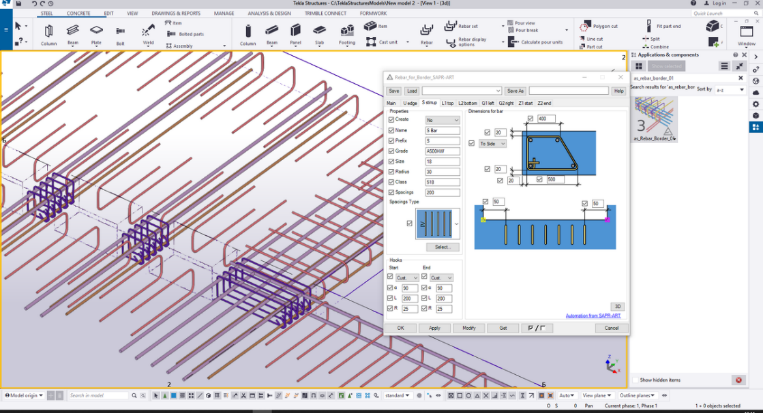Click the Polygon cut tool
The width and height of the screenshot is (763, 413).
click(599, 26)
